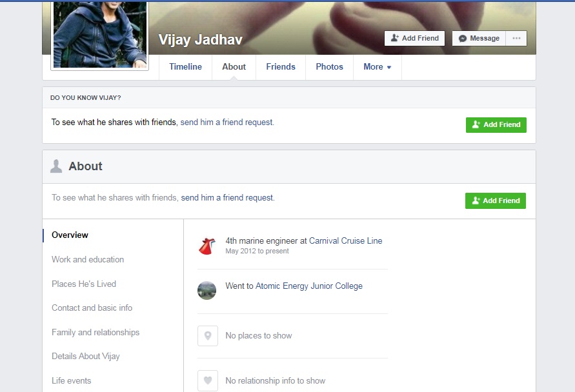Click green Add Friend in Do You Know Vijay box
This screenshot has height=392, width=575.
point(496,125)
